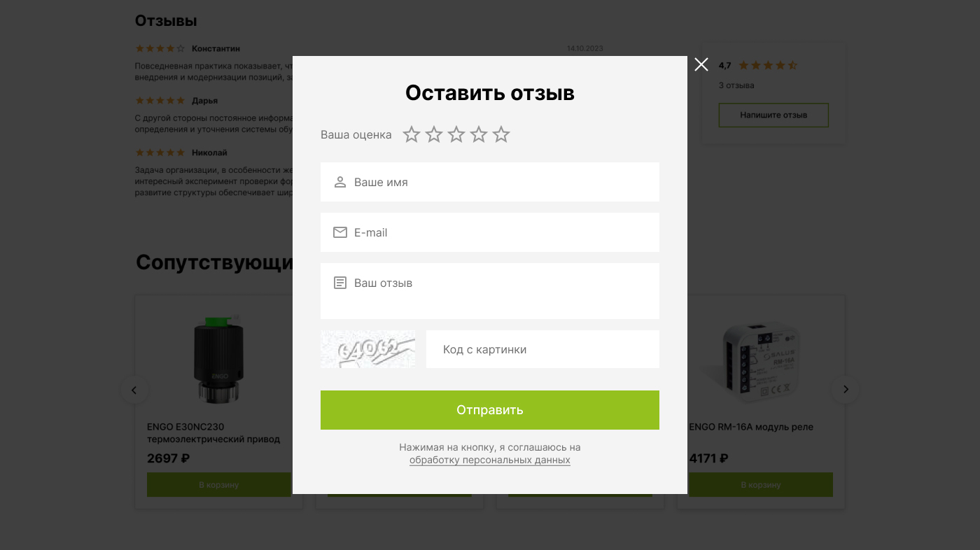Select the fourth rating star
The image size is (980, 550).
pos(479,134)
